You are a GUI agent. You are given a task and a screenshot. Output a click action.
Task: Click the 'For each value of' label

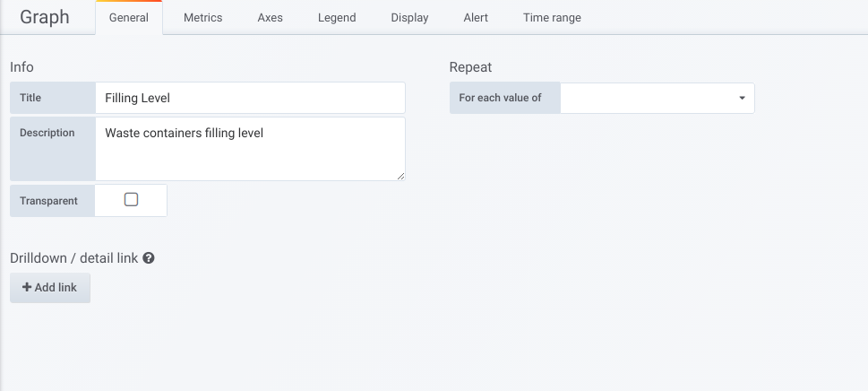point(500,98)
